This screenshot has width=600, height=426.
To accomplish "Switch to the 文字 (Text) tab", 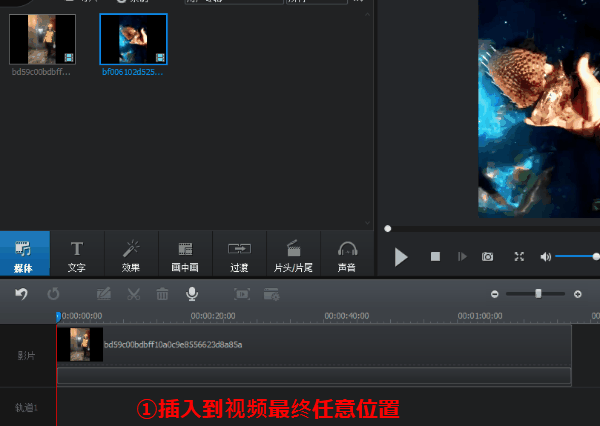I will tap(77, 253).
